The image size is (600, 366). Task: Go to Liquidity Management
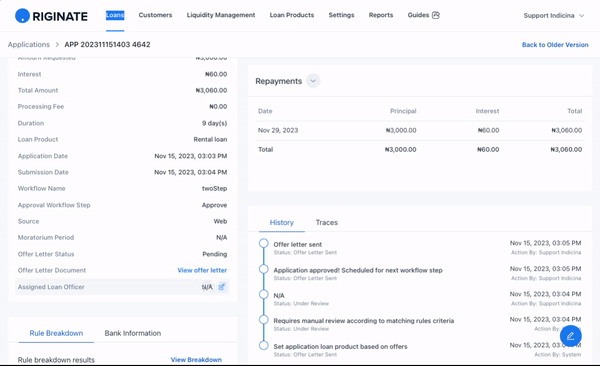221,15
